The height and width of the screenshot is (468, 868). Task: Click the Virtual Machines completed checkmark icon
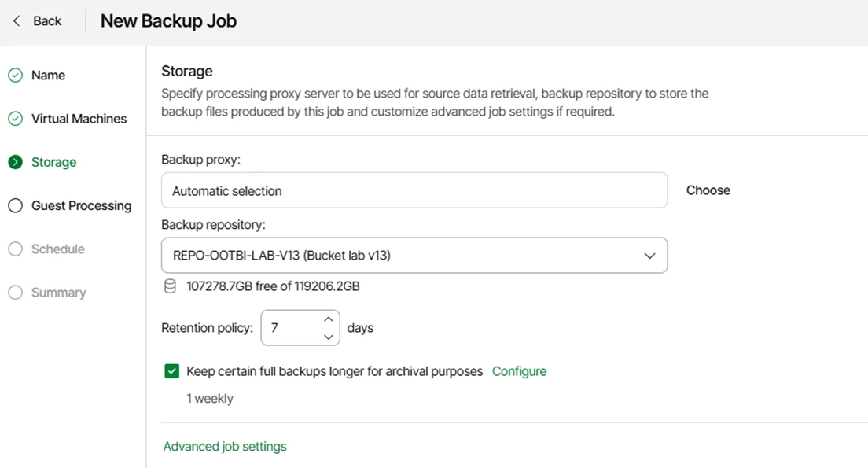[x=16, y=119]
